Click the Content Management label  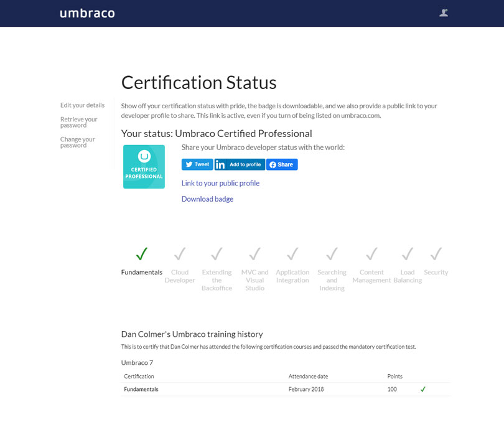371,276
